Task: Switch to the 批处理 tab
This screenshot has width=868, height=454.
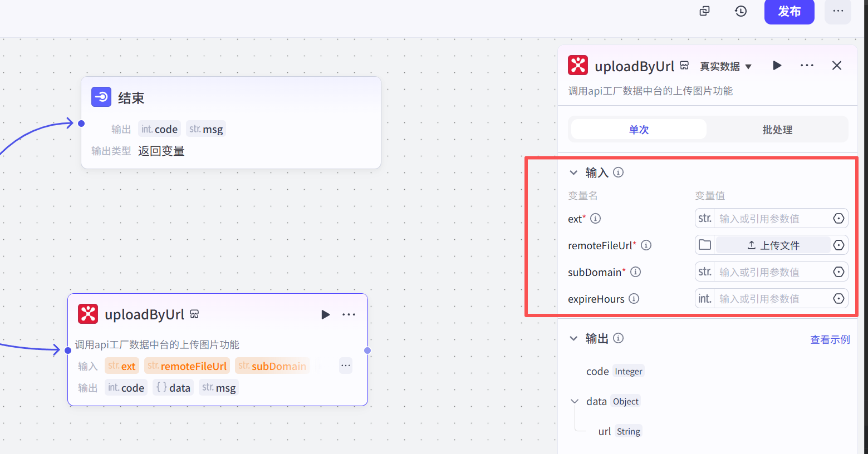Action: pyautogui.click(x=777, y=130)
